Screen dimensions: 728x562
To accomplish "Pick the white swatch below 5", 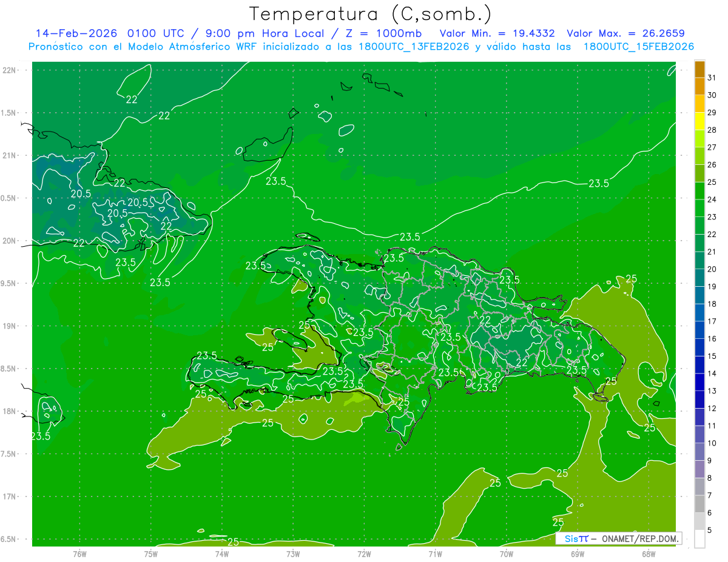I will tap(699, 539).
